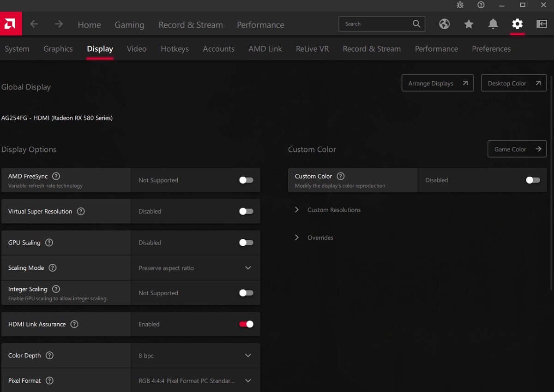Show Integer Scaling help icon

coord(56,289)
